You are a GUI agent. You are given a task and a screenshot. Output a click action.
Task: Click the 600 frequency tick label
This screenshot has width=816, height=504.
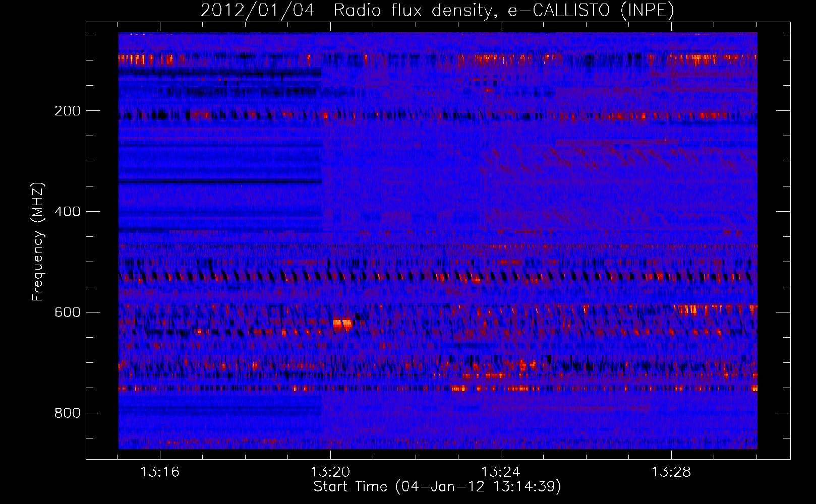pos(68,312)
